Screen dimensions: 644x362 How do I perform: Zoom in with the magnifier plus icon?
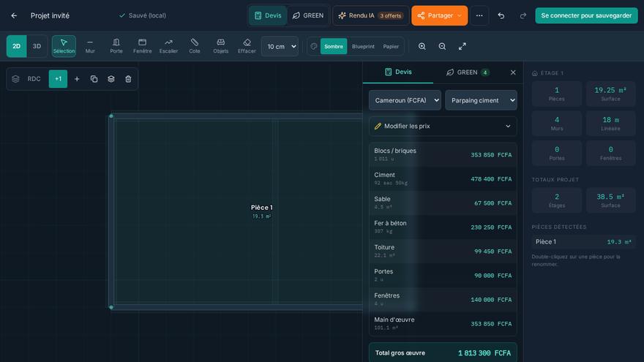point(422,46)
